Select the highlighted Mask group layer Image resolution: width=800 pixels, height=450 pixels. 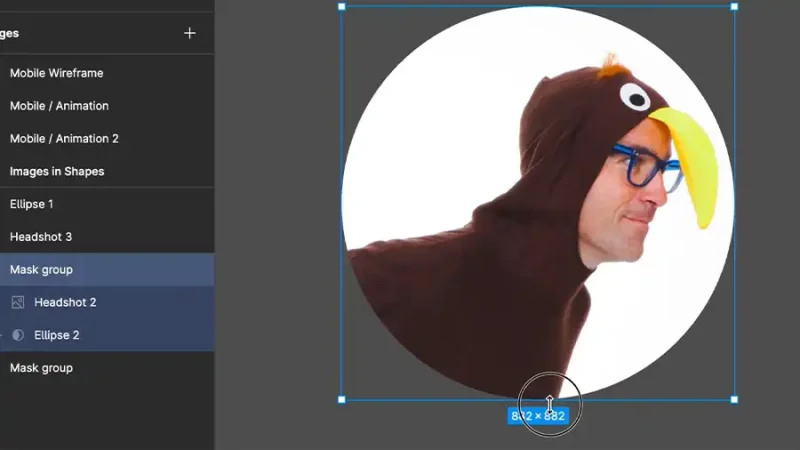pyautogui.click(x=107, y=269)
